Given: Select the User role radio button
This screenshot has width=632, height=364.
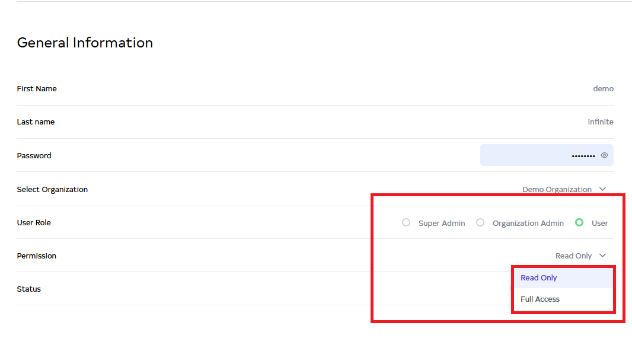Looking at the screenshot, I should coord(579,223).
